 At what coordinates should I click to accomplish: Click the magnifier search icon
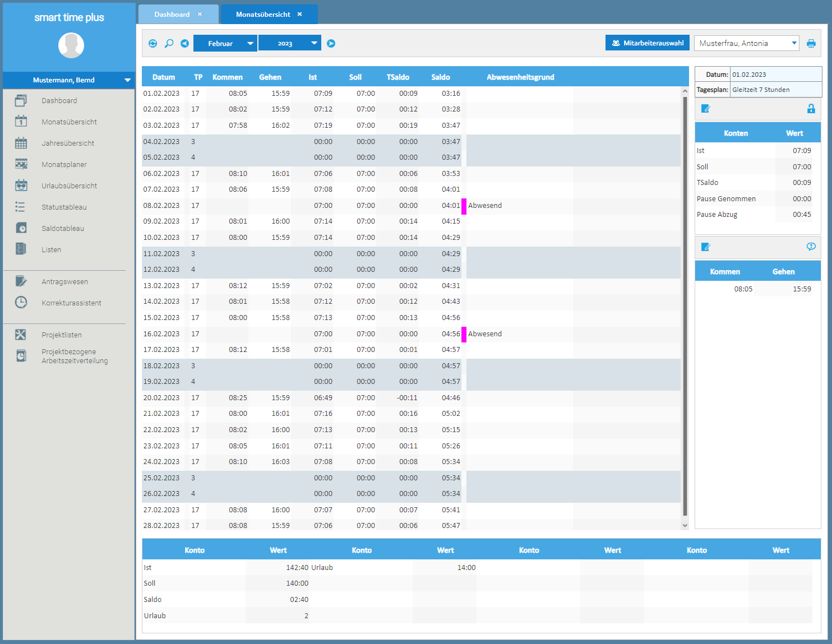[169, 44]
